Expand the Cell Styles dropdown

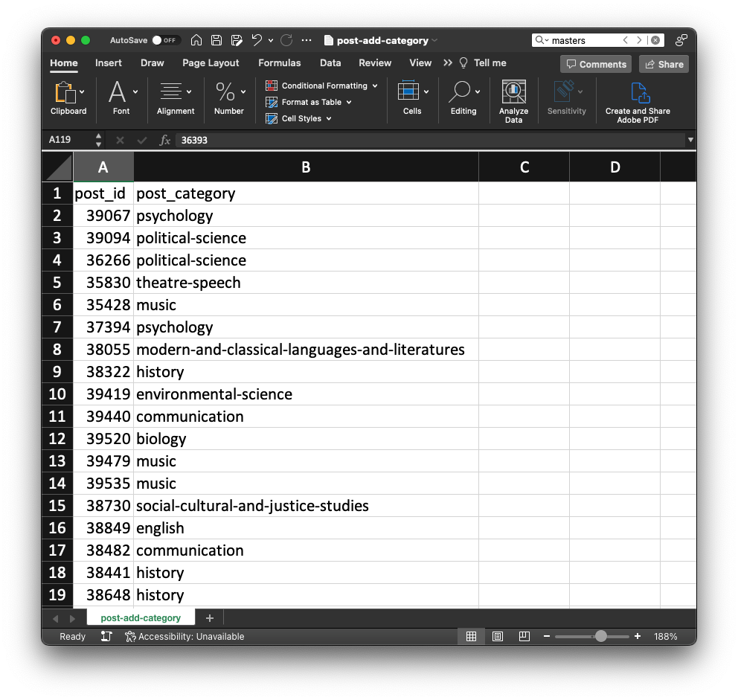[300, 118]
